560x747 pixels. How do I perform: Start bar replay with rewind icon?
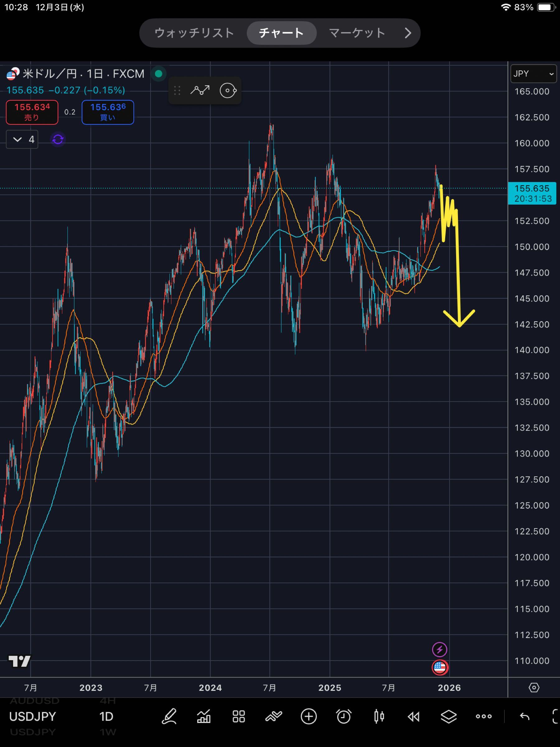click(x=413, y=716)
